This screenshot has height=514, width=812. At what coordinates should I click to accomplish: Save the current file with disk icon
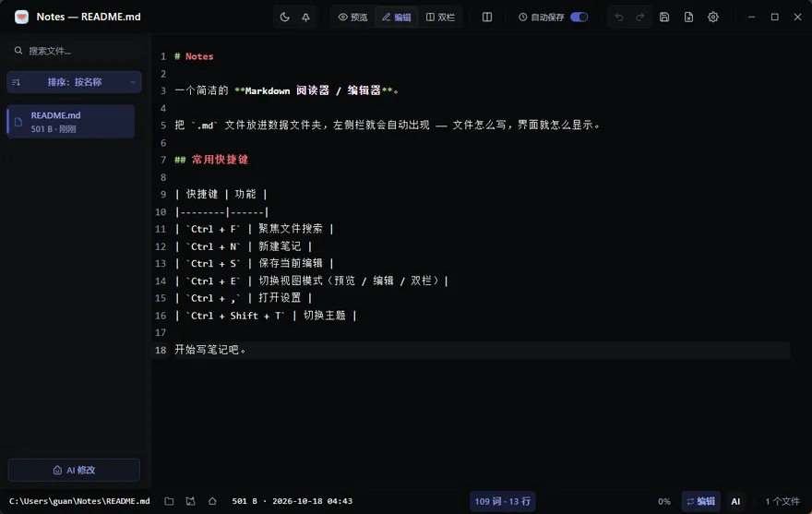(x=664, y=18)
